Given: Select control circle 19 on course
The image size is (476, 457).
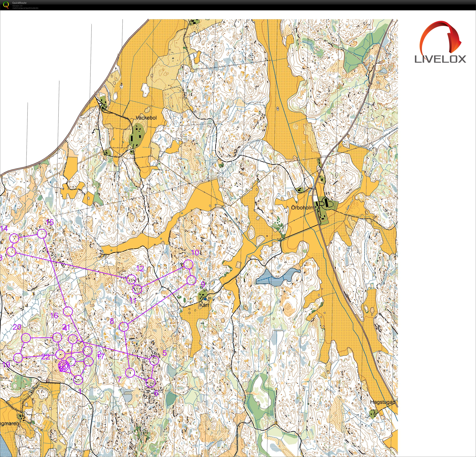Looking at the screenshot, I should 18,358.
